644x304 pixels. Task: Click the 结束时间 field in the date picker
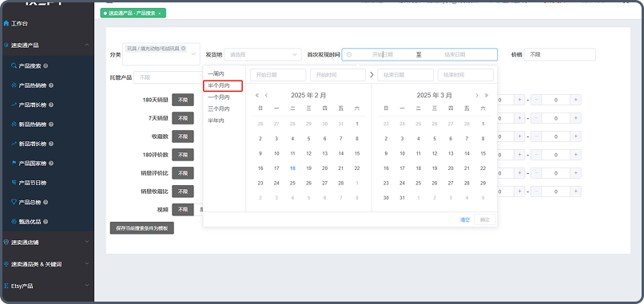(465, 75)
